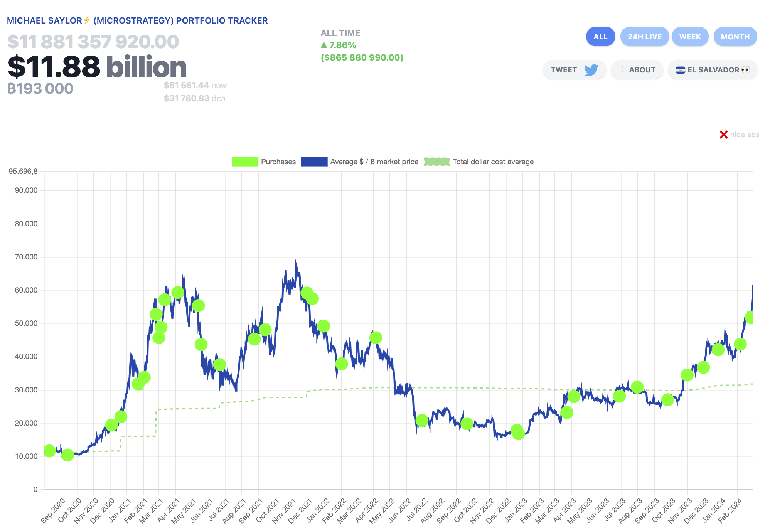Click the ₿193 000 holdings text
Screen dimensions: 765x532
(x=40, y=89)
